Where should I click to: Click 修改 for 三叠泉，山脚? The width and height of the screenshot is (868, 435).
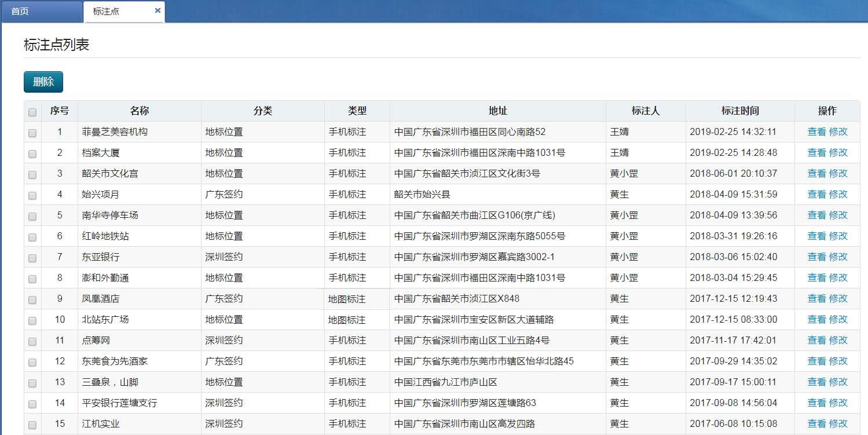click(838, 382)
